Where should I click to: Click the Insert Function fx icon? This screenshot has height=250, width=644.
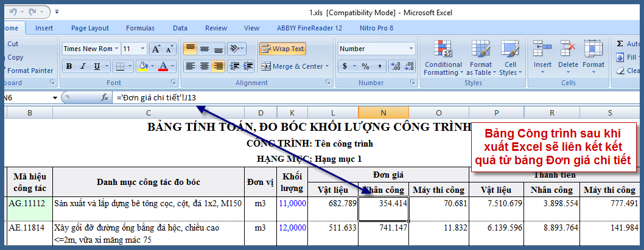point(105,97)
